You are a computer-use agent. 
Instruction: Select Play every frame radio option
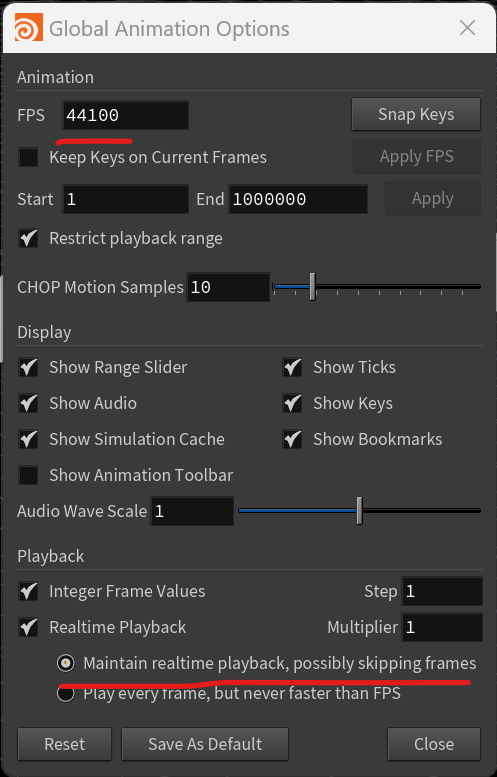pyautogui.click(x=65, y=693)
